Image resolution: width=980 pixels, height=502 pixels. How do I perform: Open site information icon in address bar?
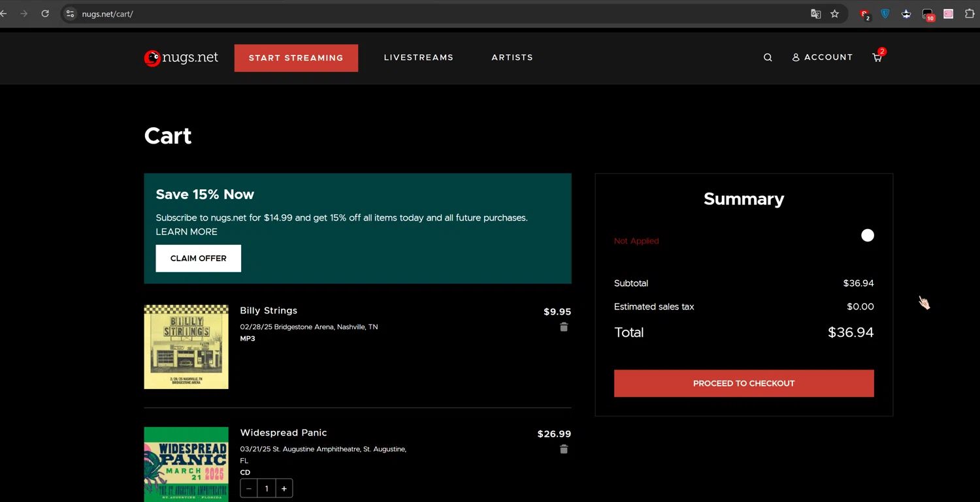71,14
